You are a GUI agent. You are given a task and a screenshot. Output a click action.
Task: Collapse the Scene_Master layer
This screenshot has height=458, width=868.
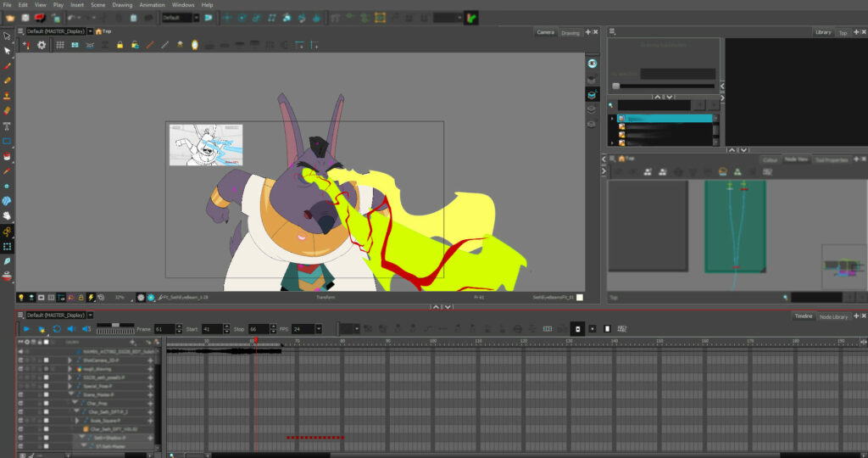coord(71,395)
